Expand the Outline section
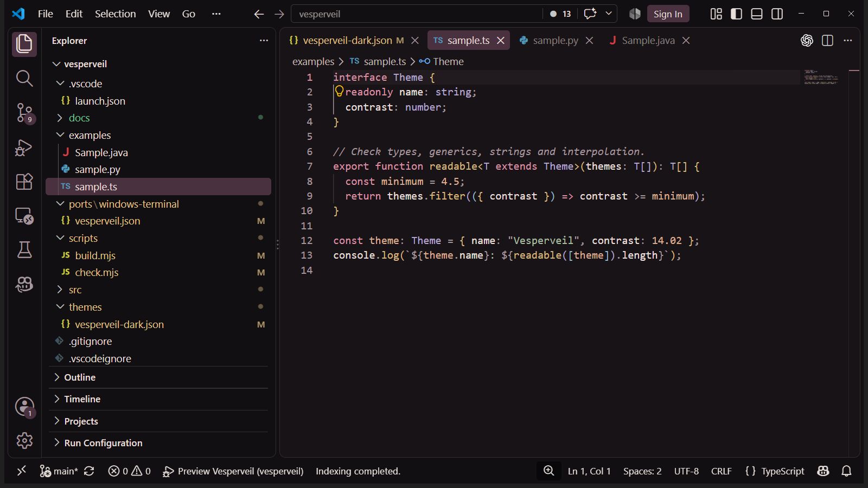The height and width of the screenshot is (488, 868). [x=158, y=377]
